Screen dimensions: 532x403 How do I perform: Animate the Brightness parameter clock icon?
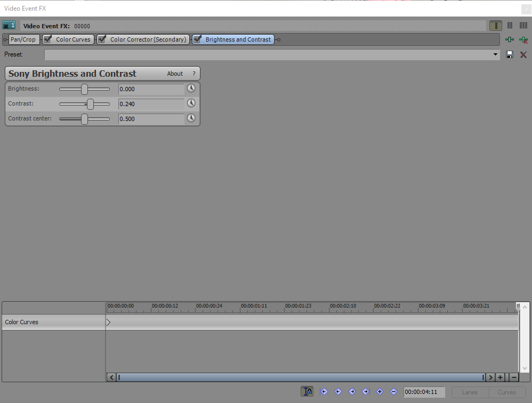191,88
